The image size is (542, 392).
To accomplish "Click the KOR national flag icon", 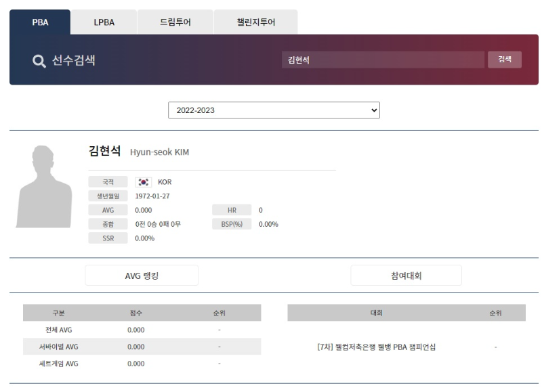I will 144,181.
